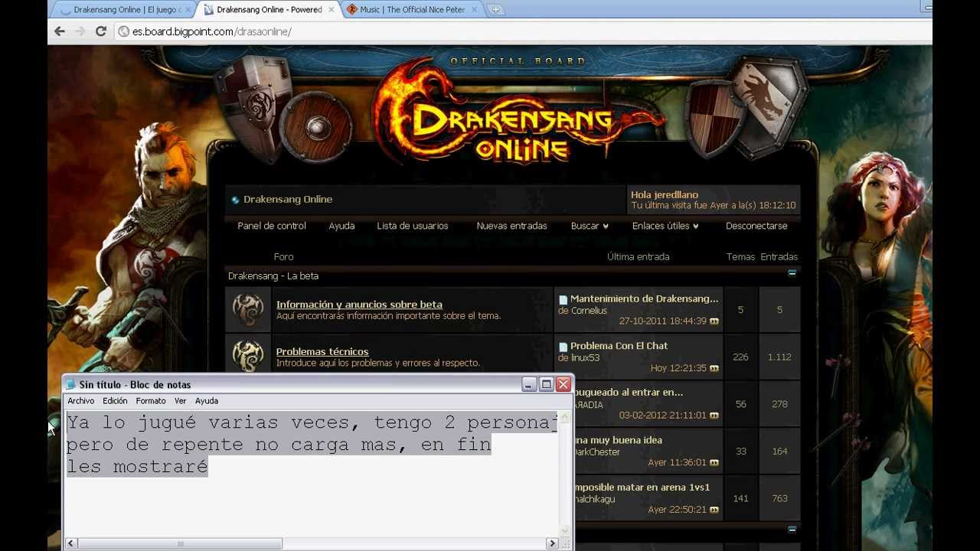Click the post icon before 'Problema Con El Chat'
This screenshot has height=551, width=980.
(x=563, y=347)
